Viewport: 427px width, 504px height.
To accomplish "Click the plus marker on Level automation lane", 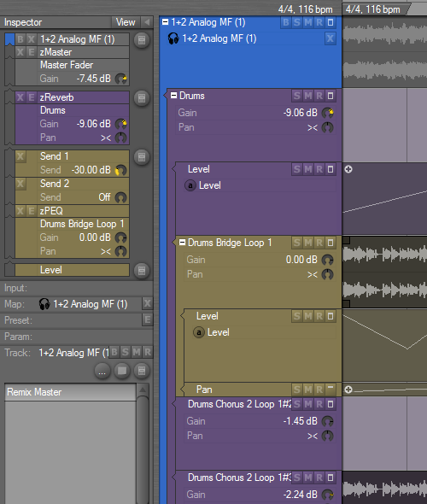I will [348, 169].
